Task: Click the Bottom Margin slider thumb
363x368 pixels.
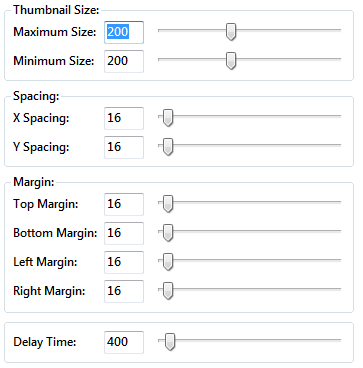Action: coord(168,233)
